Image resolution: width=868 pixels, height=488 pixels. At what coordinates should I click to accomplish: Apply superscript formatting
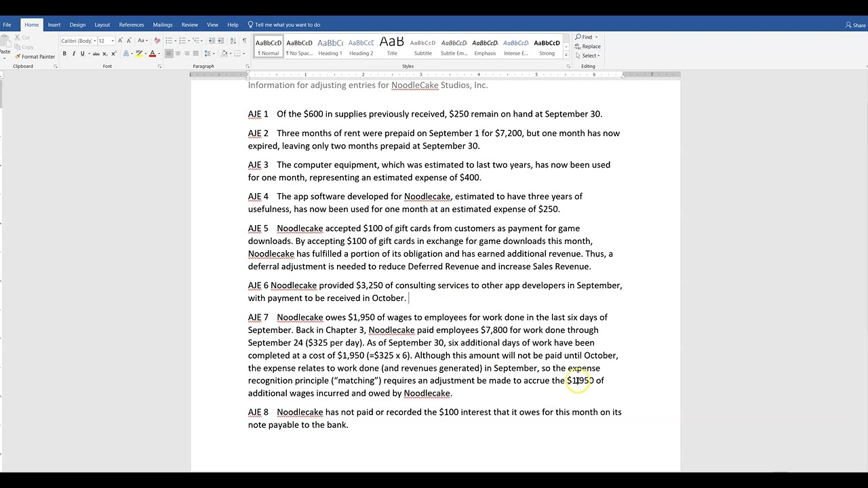pos(114,54)
